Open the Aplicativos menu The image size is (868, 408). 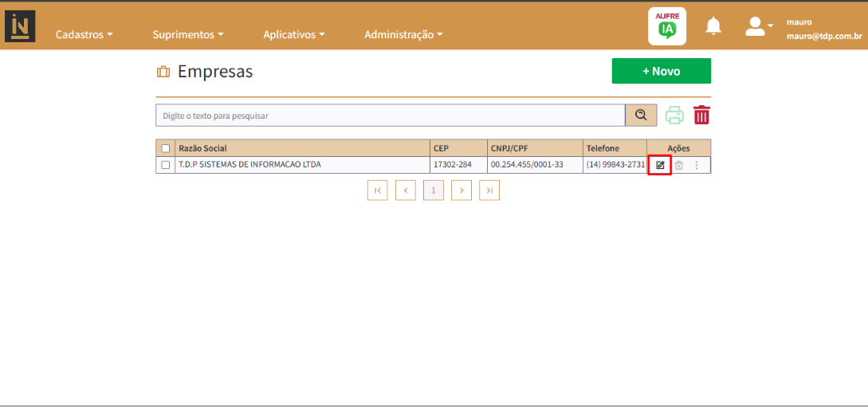click(293, 34)
